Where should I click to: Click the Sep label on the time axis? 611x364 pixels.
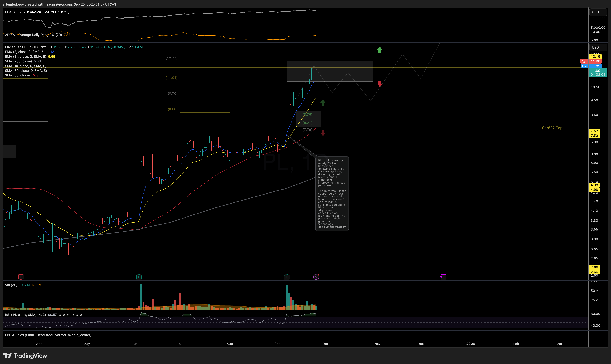[278, 344]
